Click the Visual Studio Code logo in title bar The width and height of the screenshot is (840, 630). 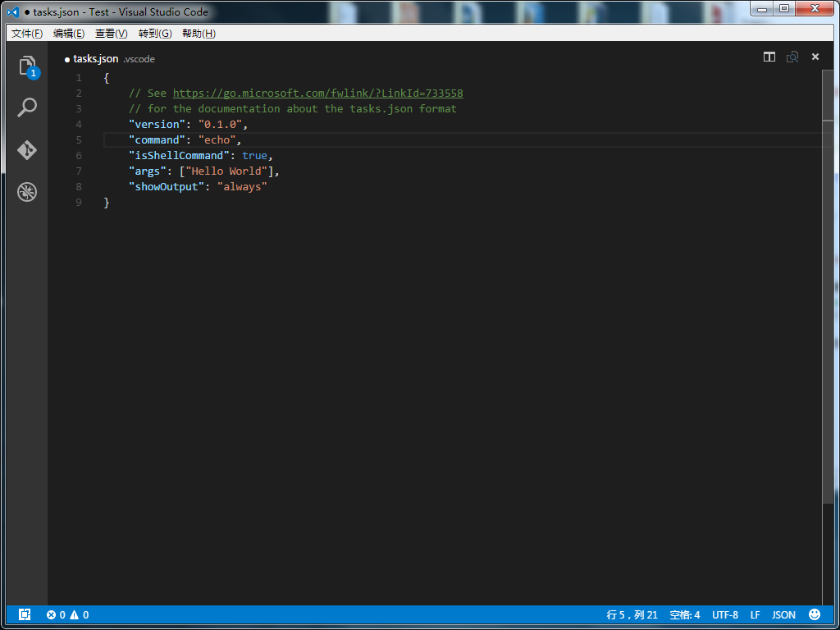click(x=13, y=11)
